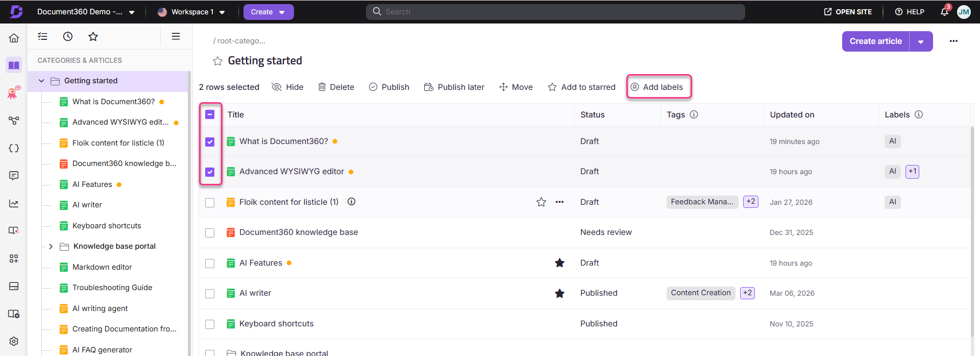This screenshot has width=980, height=356.
Task: Open the Create article dropdown arrow
Action: (x=921, y=41)
